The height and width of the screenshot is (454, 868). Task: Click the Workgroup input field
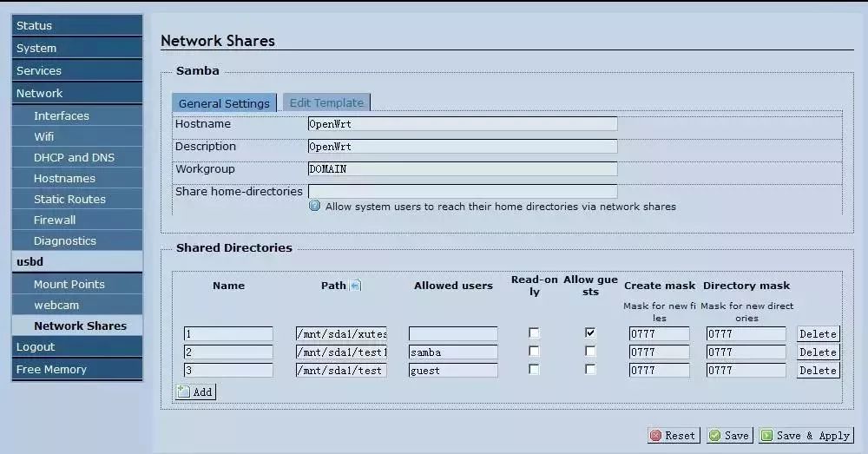462,169
